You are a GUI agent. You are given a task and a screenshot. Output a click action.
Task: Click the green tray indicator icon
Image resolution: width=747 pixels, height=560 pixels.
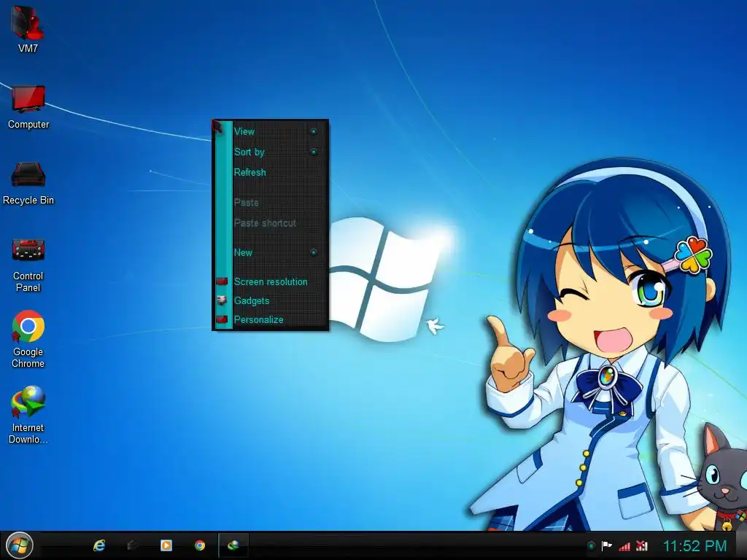591,545
